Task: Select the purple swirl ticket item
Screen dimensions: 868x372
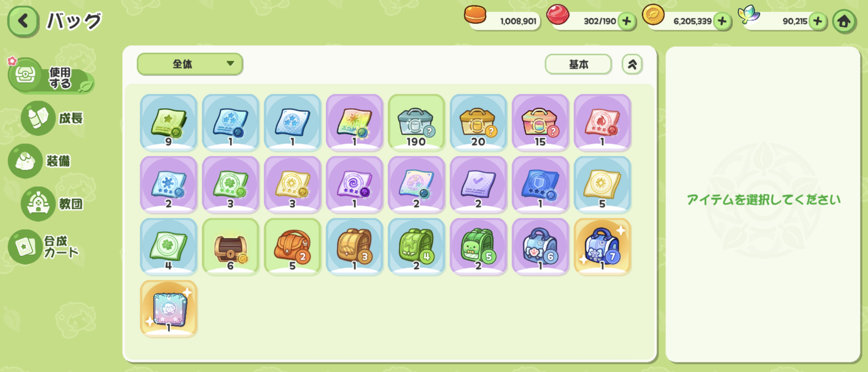Action: (354, 185)
